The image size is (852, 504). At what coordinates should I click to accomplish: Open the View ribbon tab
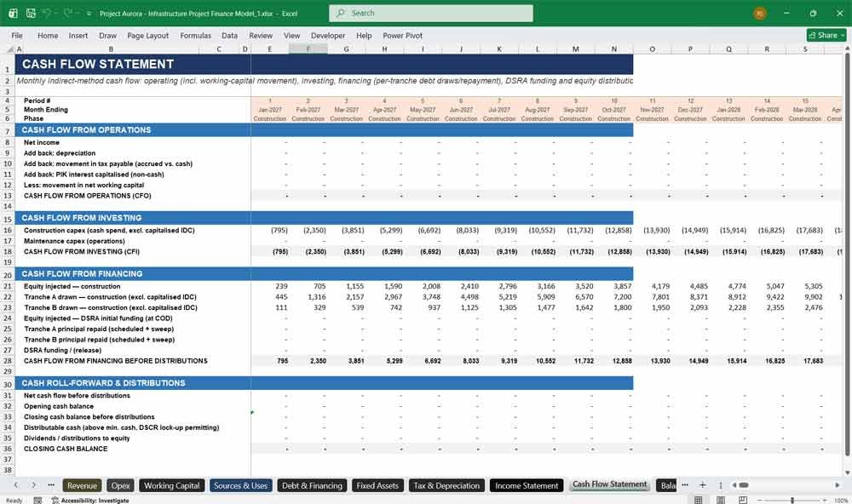291,35
